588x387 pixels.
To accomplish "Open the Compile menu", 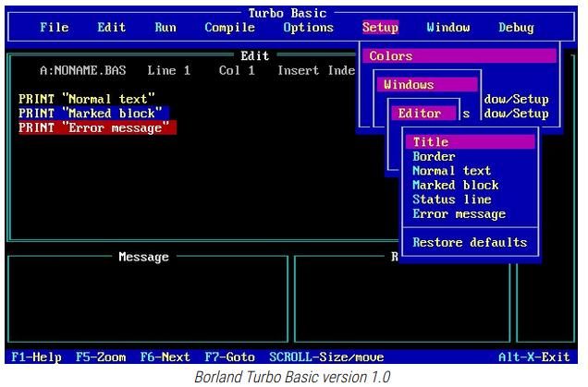I will click(x=229, y=28).
